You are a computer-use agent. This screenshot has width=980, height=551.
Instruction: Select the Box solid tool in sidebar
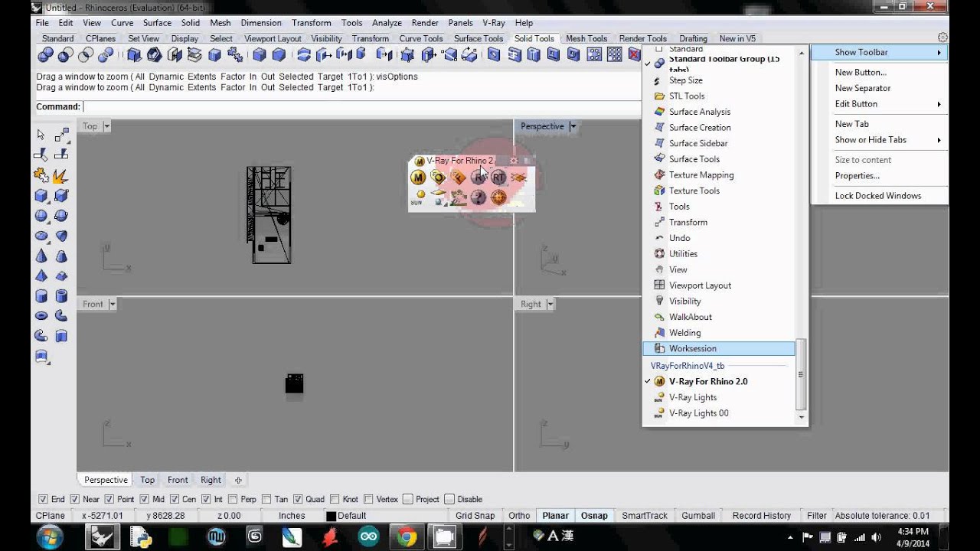click(x=41, y=196)
